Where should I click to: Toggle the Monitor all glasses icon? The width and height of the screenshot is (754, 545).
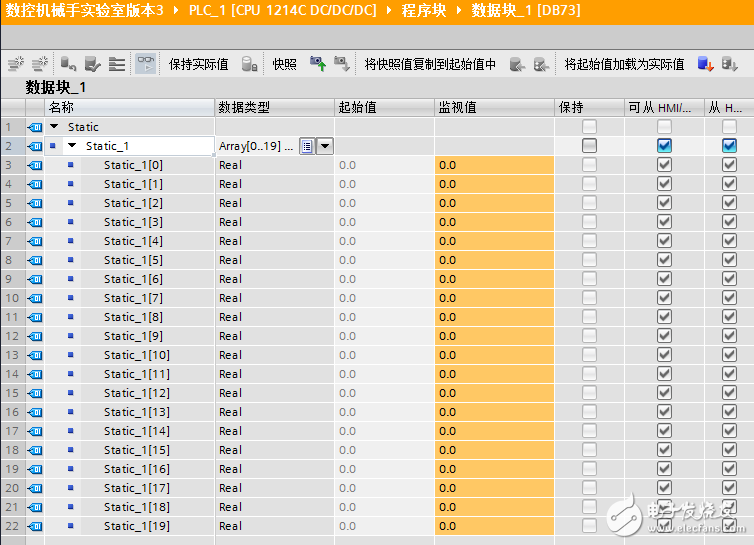coord(146,63)
